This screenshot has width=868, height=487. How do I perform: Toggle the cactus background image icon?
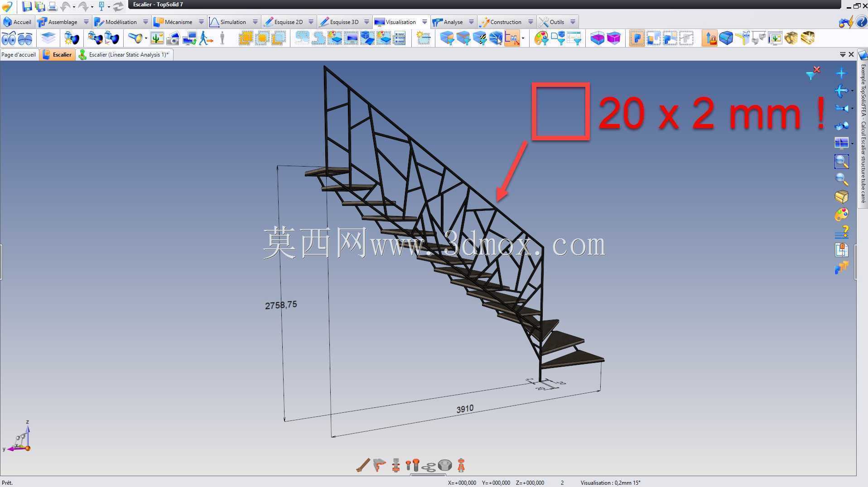157,38
